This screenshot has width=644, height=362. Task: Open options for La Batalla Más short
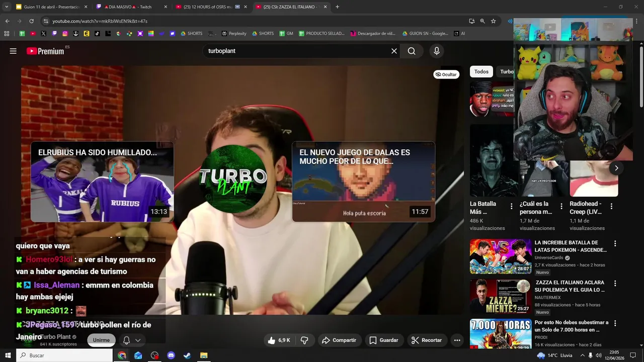point(512,206)
